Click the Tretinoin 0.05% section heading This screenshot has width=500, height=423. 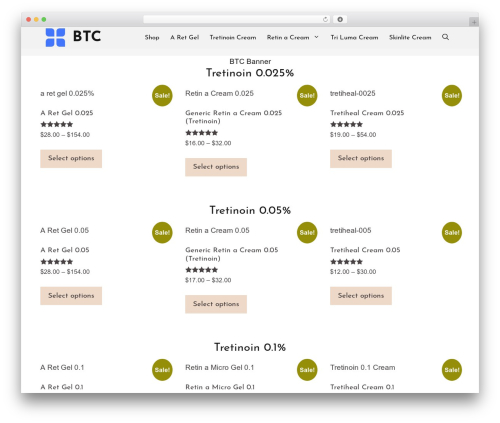(x=250, y=210)
